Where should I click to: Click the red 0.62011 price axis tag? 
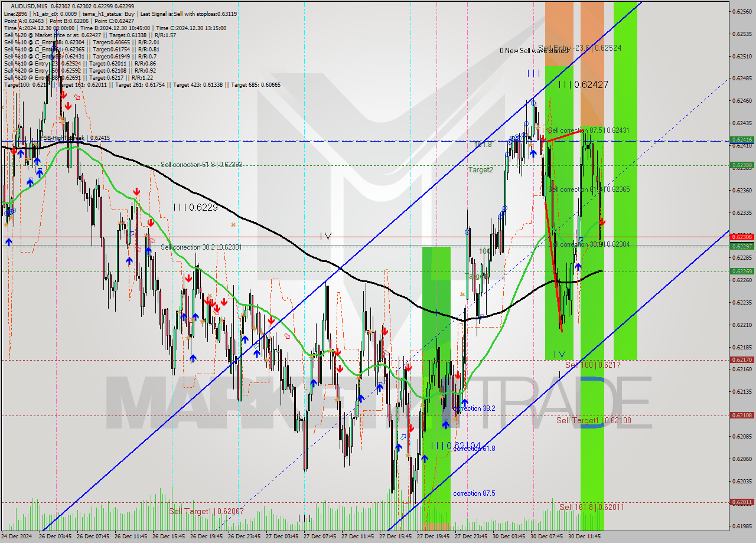742,502
